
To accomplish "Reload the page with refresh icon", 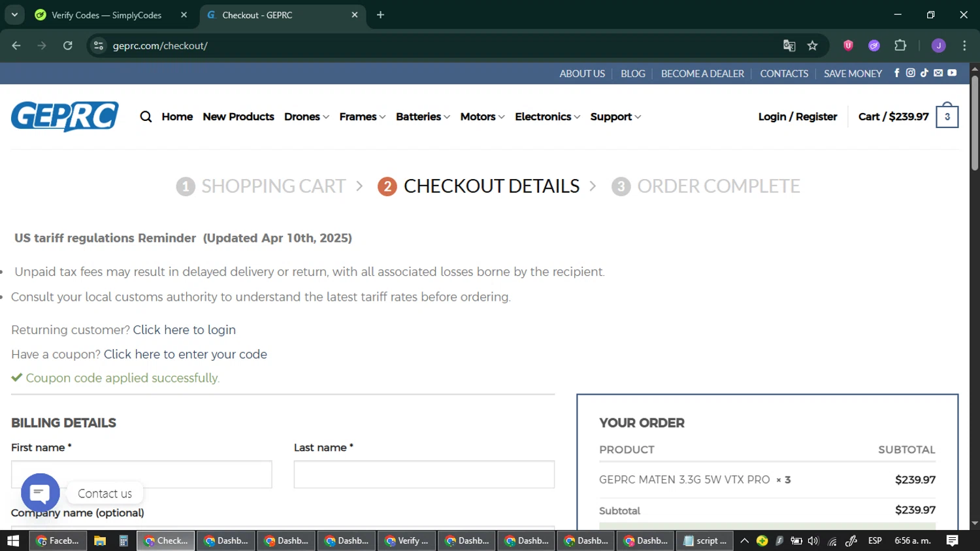I will pyautogui.click(x=68, y=46).
